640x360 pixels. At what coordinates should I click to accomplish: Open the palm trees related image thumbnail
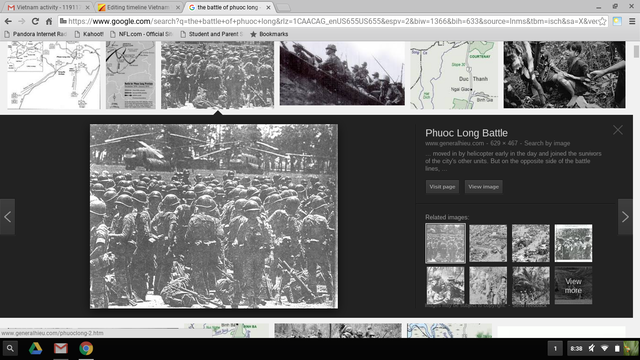pyautogui.click(x=531, y=285)
